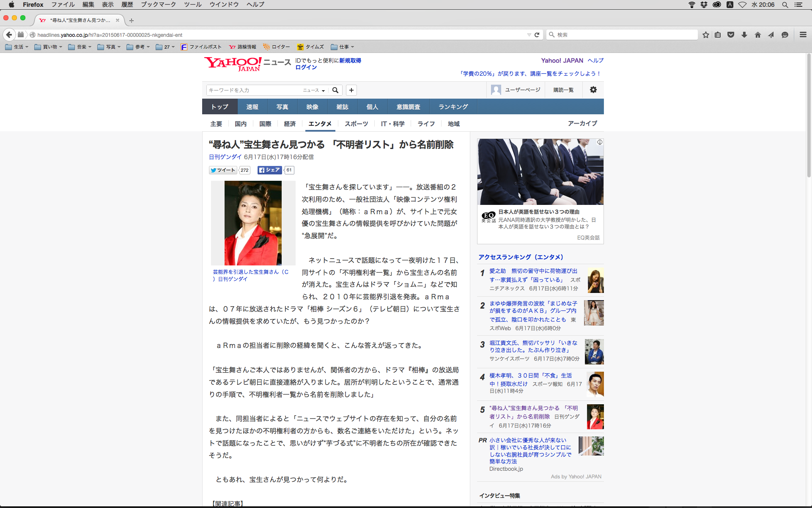The width and height of the screenshot is (812, 508).
Task: Bookmark this page with the star icon
Action: pos(705,35)
